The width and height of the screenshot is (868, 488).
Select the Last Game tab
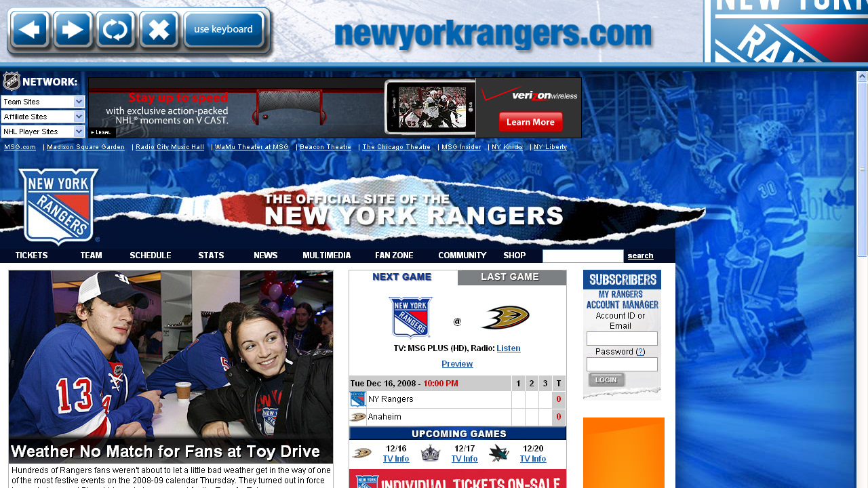[x=512, y=277]
